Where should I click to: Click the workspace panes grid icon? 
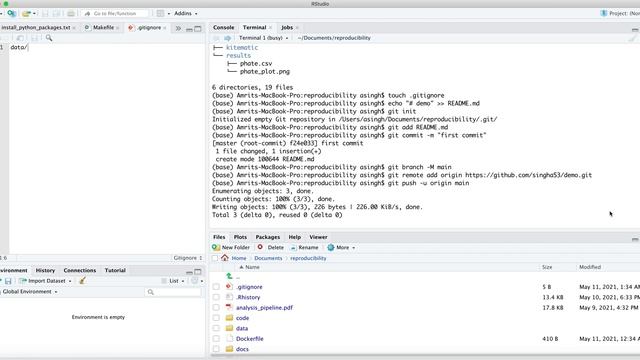coord(160,13)
